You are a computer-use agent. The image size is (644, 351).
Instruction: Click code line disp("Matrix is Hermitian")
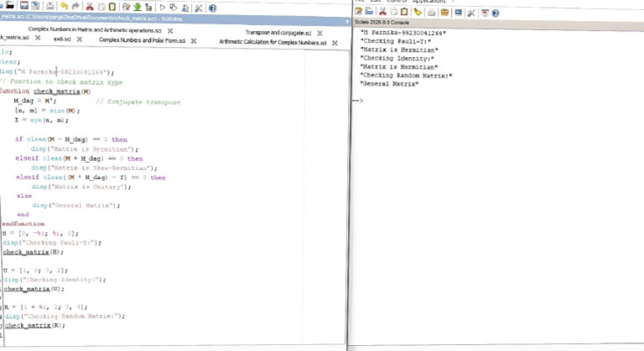(85, 149)
